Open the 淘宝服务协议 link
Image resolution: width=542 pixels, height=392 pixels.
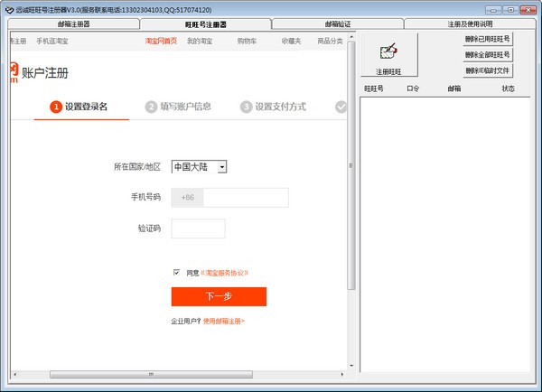pos(224,273)
